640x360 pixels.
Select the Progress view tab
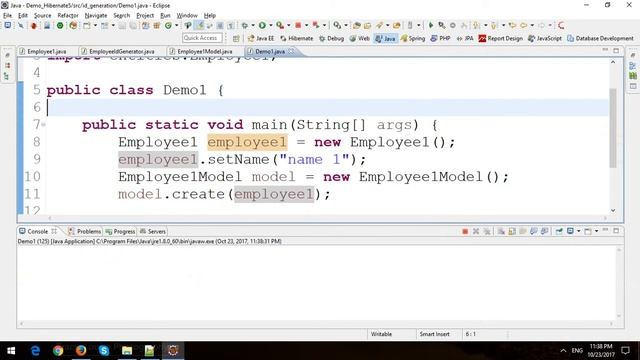(x=120, y=231)
